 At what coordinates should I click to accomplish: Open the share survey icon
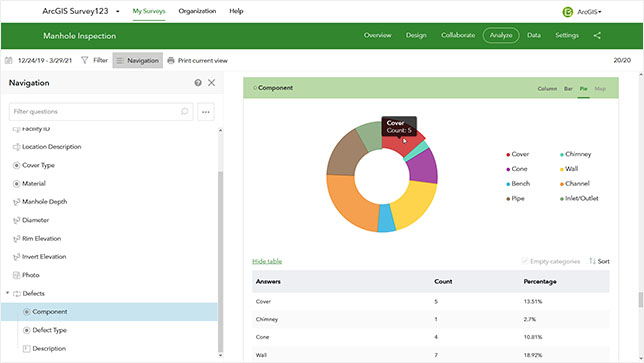pyautogui.click(x=597, y=35)
